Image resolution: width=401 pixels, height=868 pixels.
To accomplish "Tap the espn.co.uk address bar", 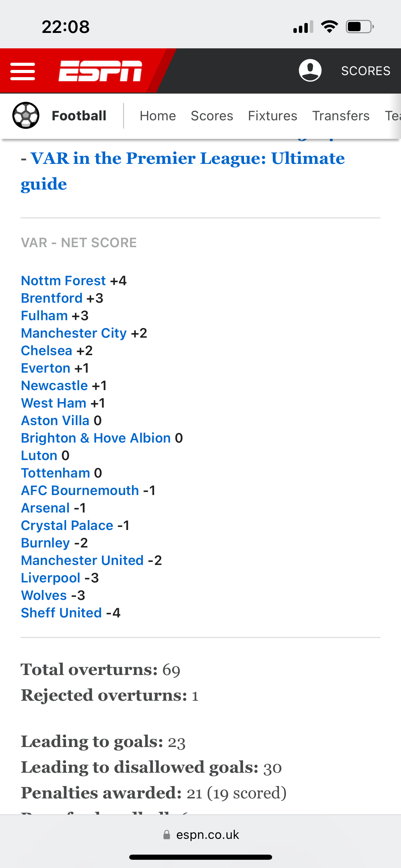I will coord(201,835).
